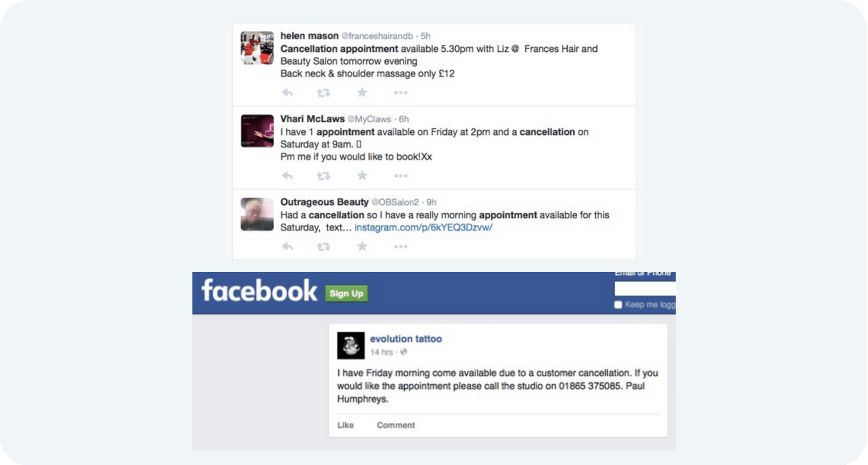Viewport: 868px width, 465px height.
Task: Favorite the Outrageous Beauty tweet
Action: (x=362, y=246)
